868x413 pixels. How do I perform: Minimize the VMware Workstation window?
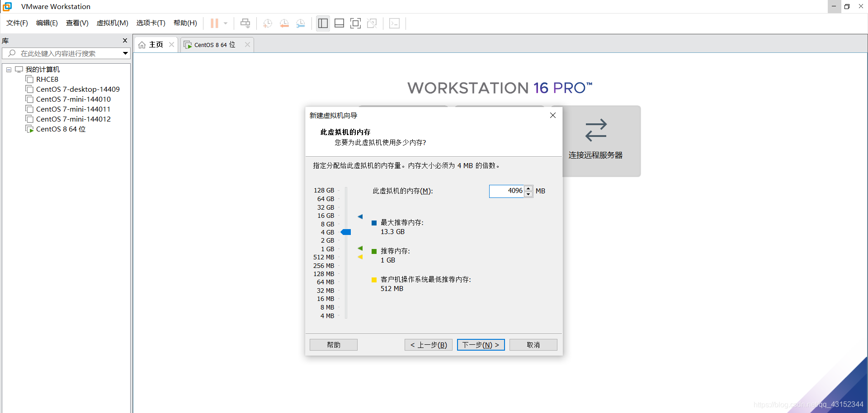[834, 6]
